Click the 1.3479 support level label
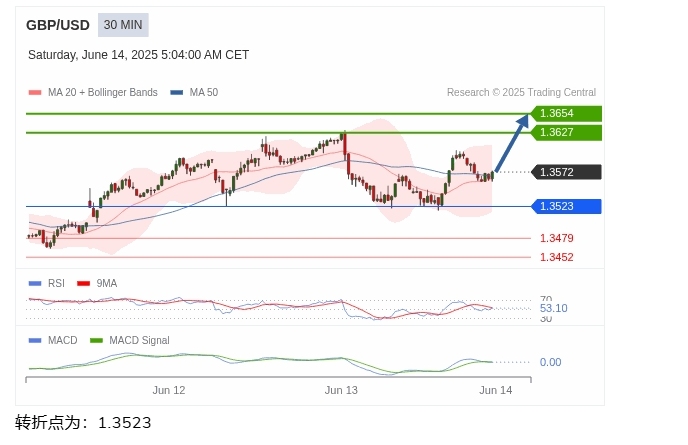 [x=556, y=238]
